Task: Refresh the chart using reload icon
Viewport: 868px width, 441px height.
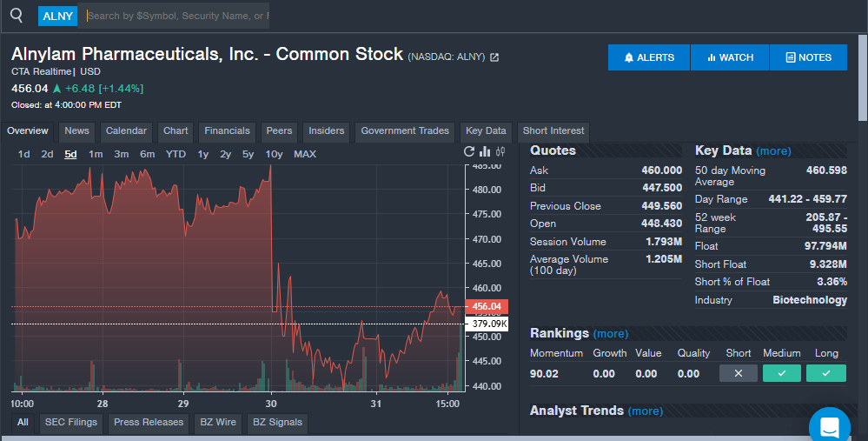Action: coord(470,152)
